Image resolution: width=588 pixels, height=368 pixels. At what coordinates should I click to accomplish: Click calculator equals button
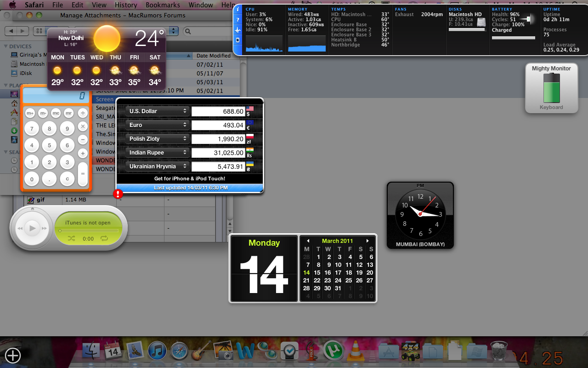(83, 174)
